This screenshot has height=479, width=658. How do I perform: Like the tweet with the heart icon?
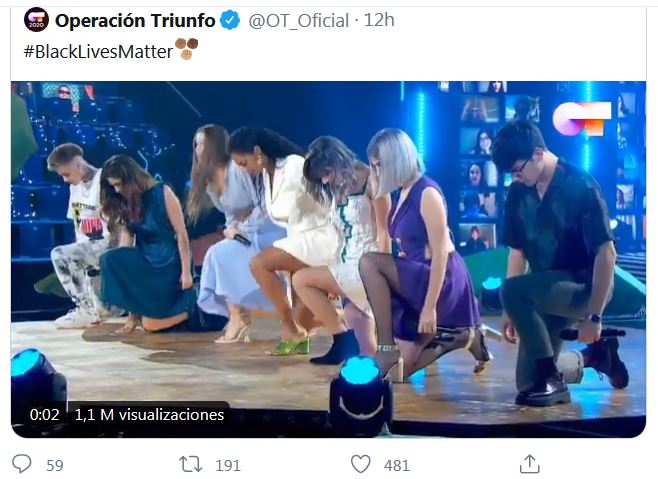pyautogui.click(x=361, y=464)
